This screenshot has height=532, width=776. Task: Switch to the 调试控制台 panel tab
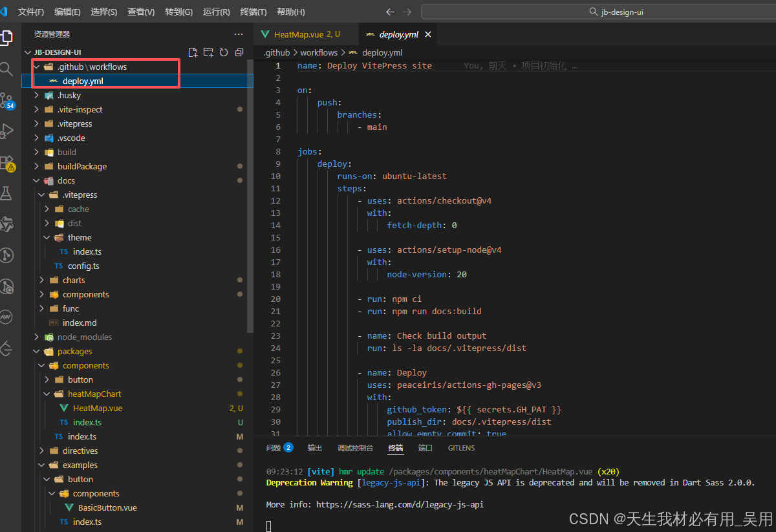click(355, 447)
